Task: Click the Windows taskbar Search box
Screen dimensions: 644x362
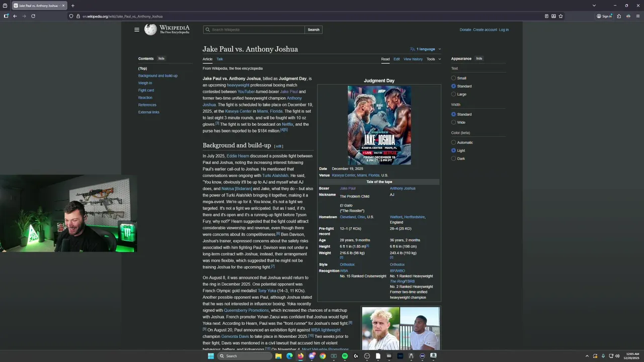Action: point(245,356)
